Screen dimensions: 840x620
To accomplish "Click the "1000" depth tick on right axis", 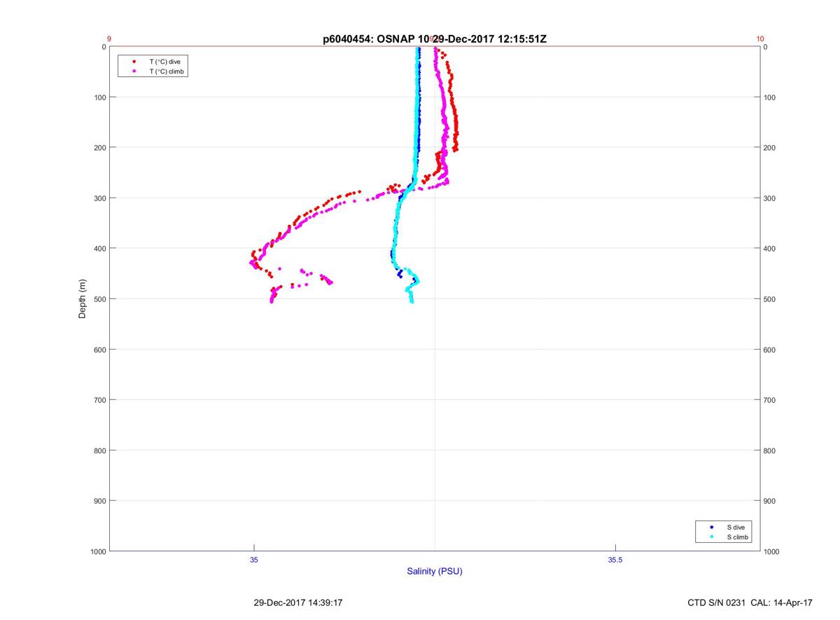I will point(772,551).
